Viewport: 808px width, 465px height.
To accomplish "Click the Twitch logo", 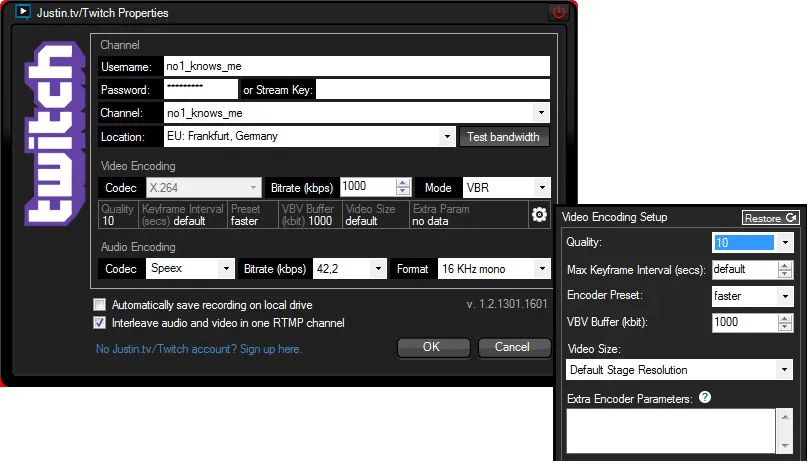I will pyautogui.click(x=55, y=134).
